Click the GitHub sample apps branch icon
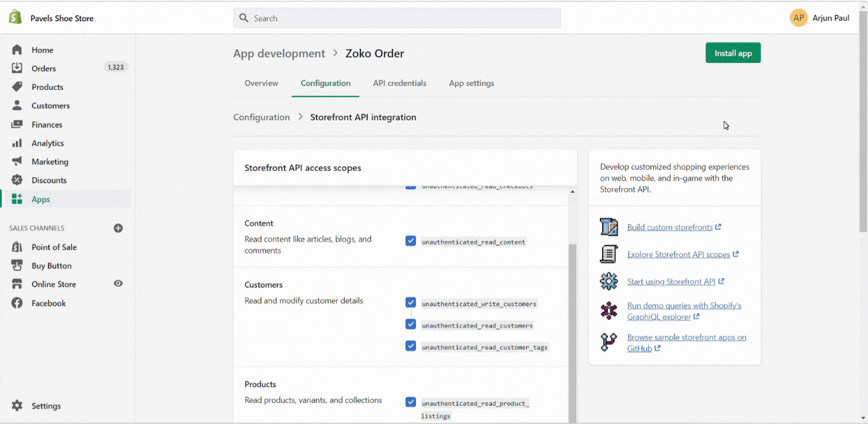The width and height of the screenshot is (868, 424). coord(609,342)
